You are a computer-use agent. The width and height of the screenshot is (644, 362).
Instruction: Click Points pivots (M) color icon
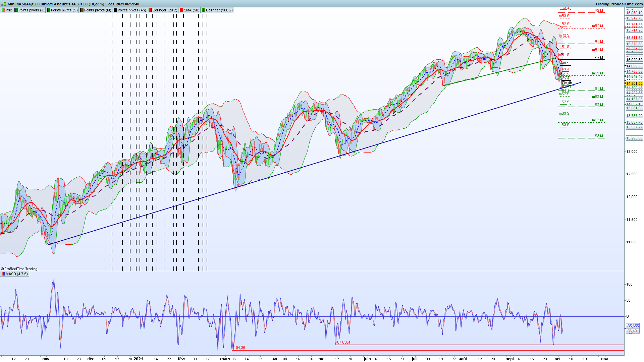pos(82,10)
